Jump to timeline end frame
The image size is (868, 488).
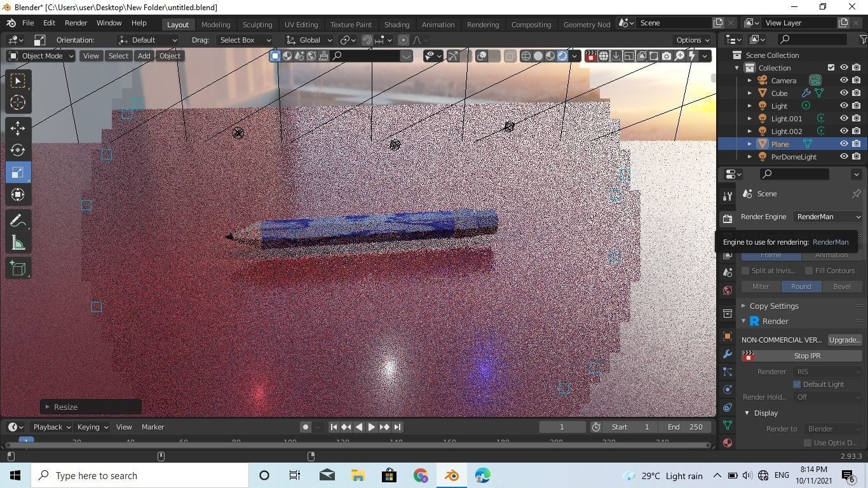[x=397, y=427]
